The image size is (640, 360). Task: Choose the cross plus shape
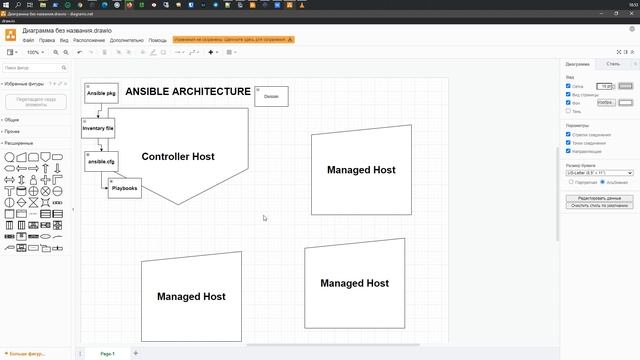pyautogui.click(x=45, y=180)
